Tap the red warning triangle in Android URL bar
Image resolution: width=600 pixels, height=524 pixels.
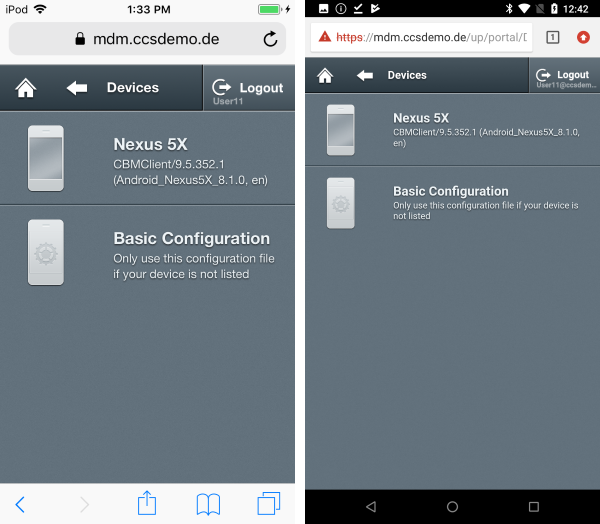click(x=325, y=37)
